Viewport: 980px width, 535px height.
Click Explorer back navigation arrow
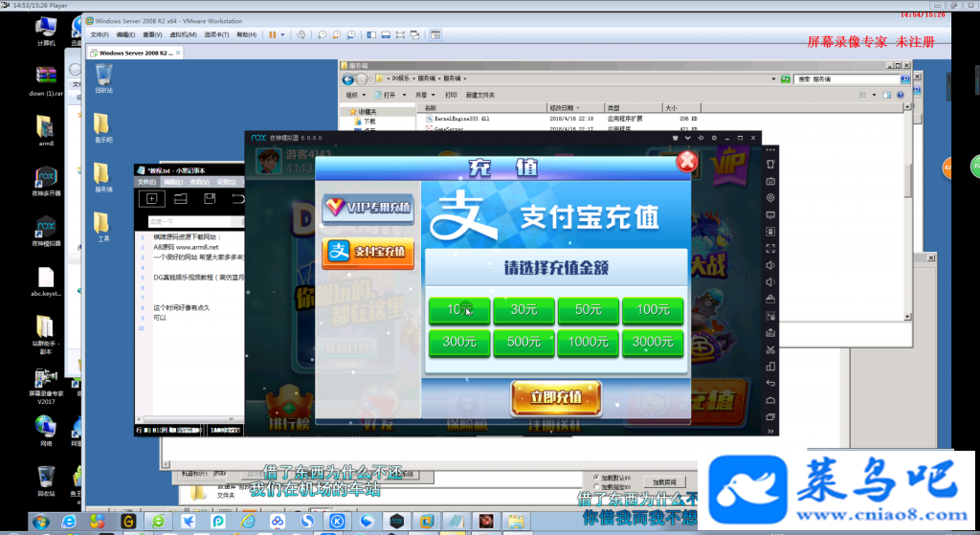(348, 78)
